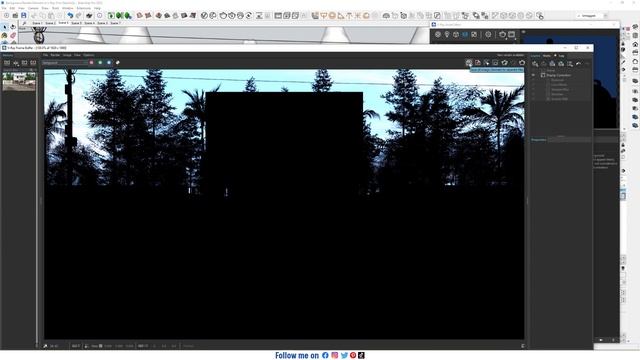Toggle blue channel in VFB
640x360 pixels.
pos(109,62)
